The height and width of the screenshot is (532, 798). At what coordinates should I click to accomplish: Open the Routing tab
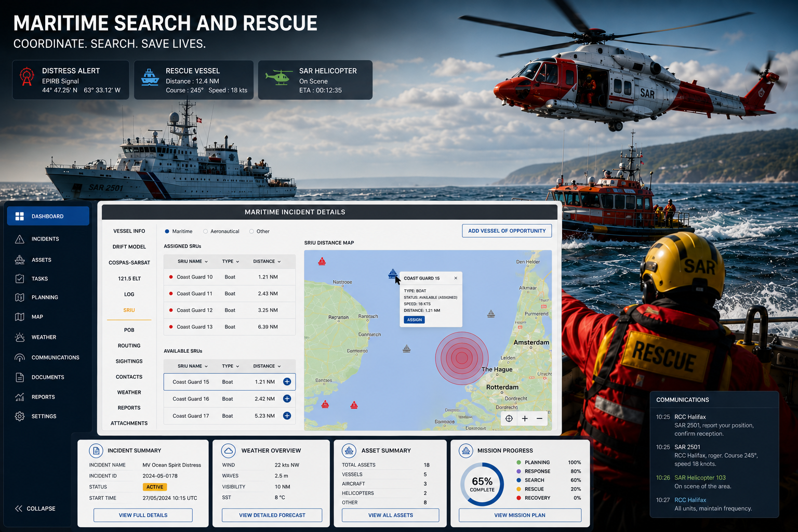[x=129, y=345]
